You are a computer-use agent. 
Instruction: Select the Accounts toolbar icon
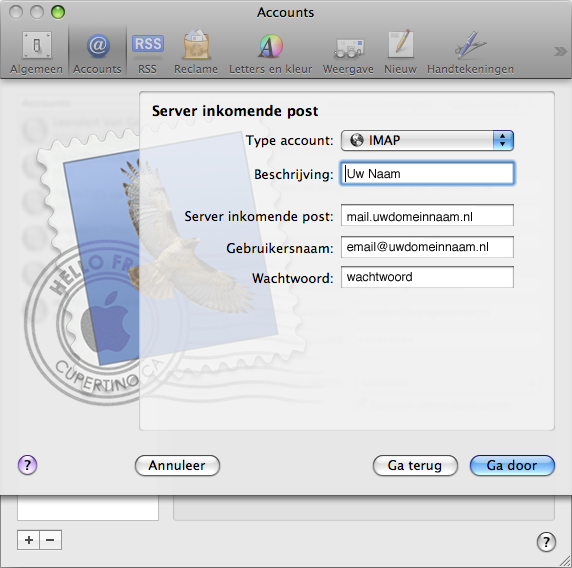tap(97, 53)
